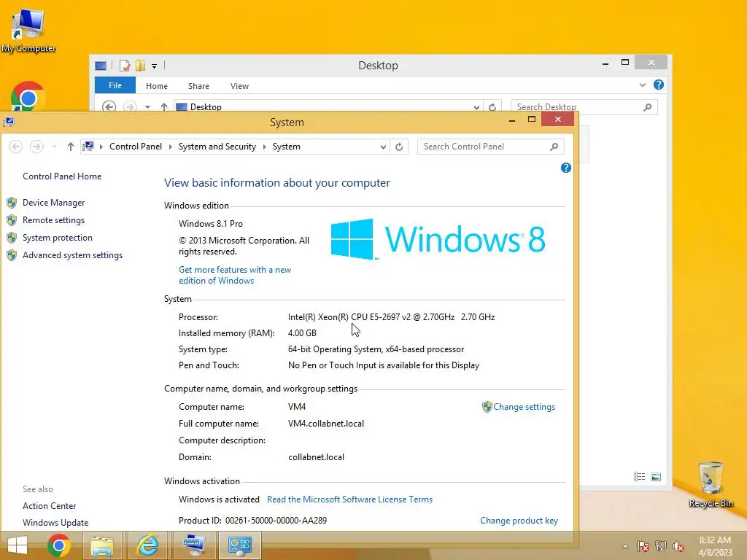Expand the ribbon in Desktop window
The width and height of the screenshot is (747, 560).
coord(643,85)
